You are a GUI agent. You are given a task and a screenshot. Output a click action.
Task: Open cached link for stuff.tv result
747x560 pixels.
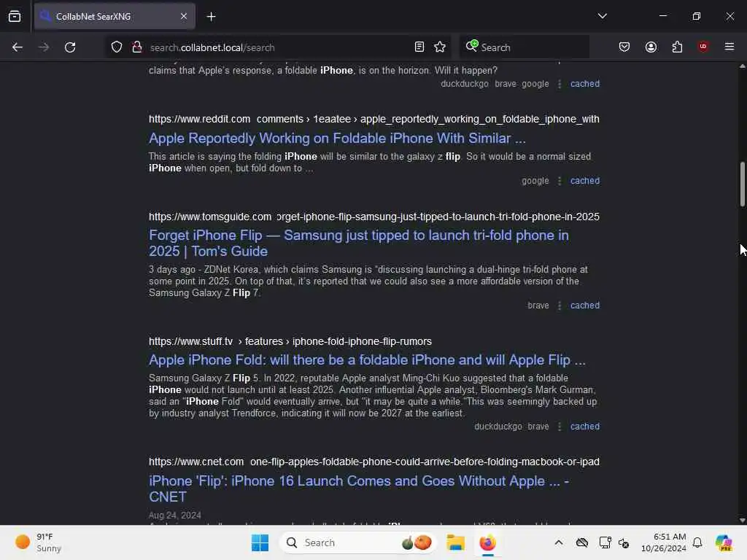tap(585, 427)
